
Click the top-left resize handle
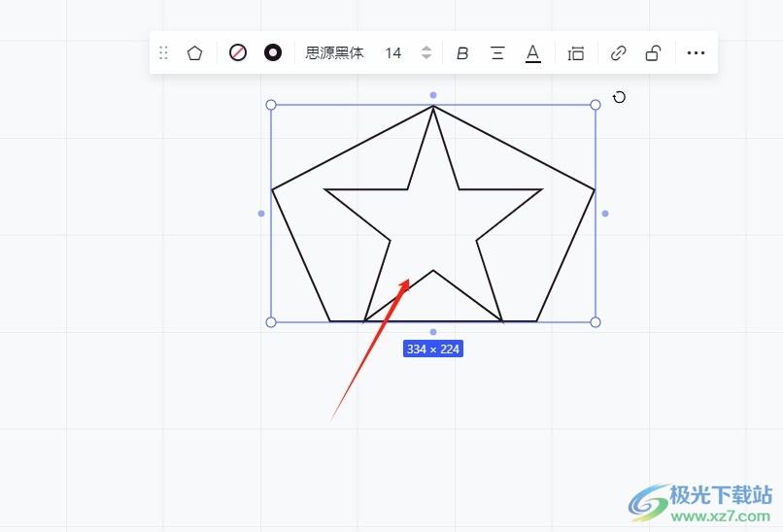[x=271, y=105]
